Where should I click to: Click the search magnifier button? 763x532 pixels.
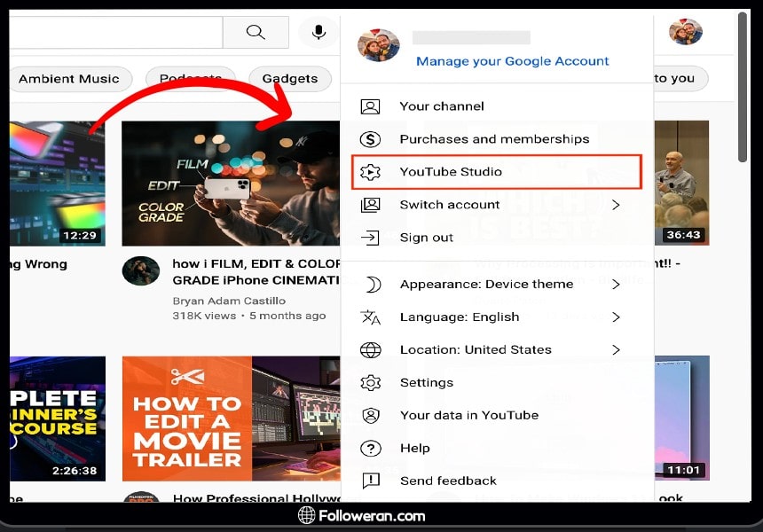coord(256,33)
